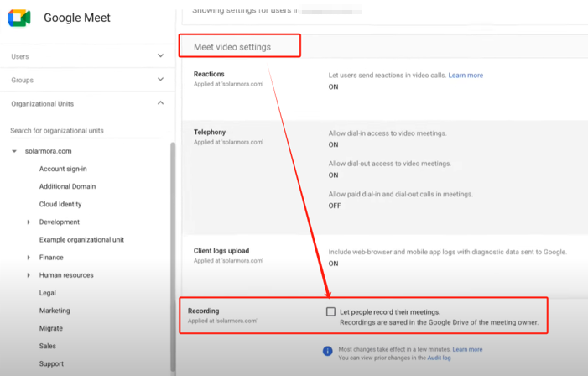The width and height of the screenshot is (588, 376).
Task: Open the Audit log link
Action: coord(440,358)
